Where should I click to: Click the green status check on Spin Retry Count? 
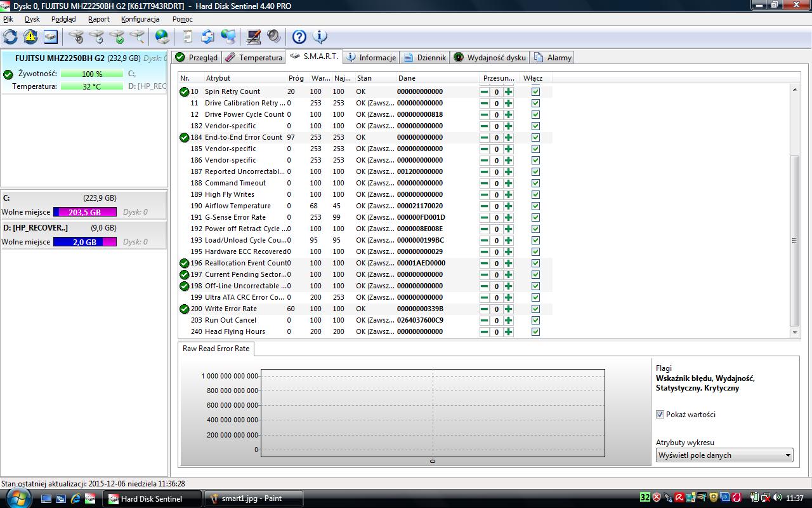(184, 92)
